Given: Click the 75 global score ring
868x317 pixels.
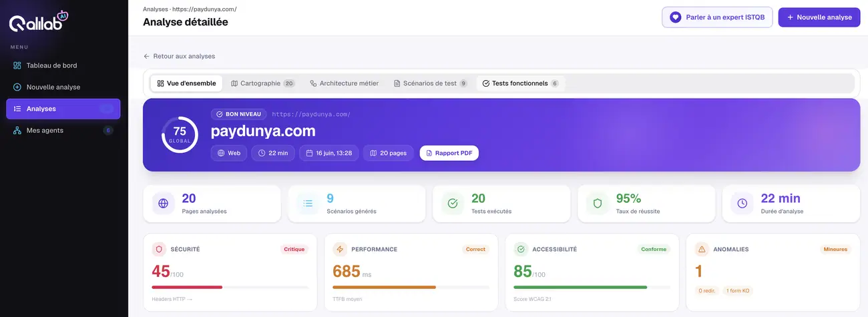Looking at the screenshot, I should click(x=180, y=135).
